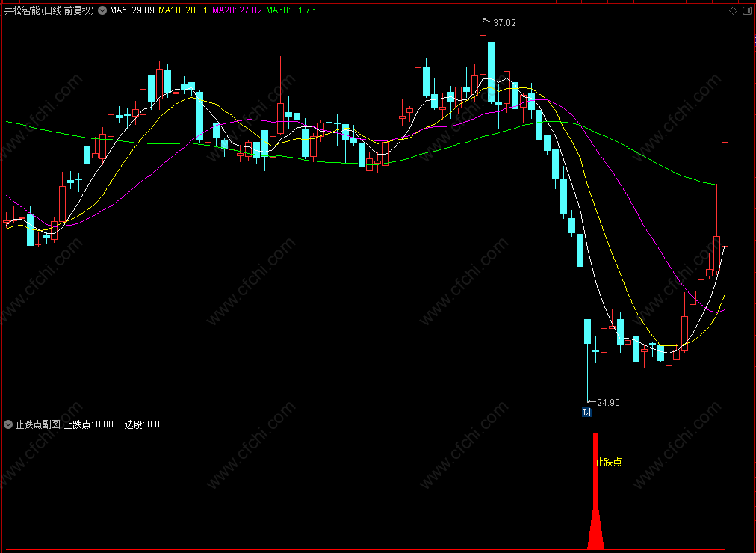Click the yellow 止跌点 signal label

(x=609, y=463)
